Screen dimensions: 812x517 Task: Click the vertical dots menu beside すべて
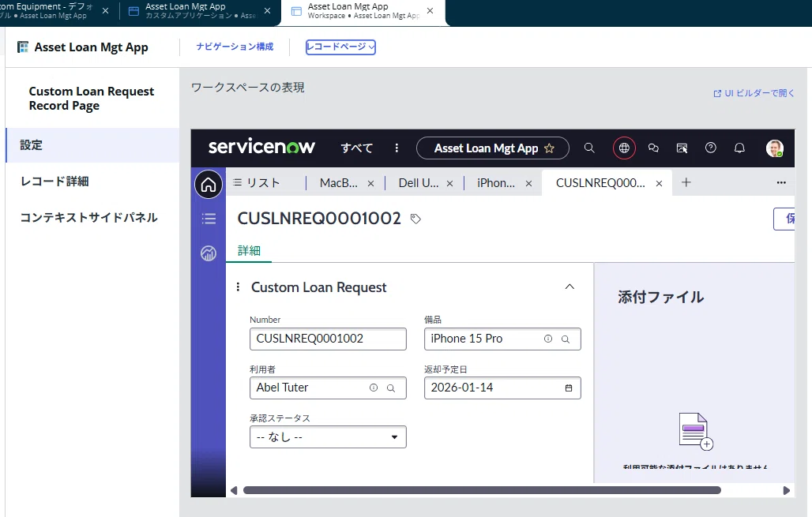397,148
